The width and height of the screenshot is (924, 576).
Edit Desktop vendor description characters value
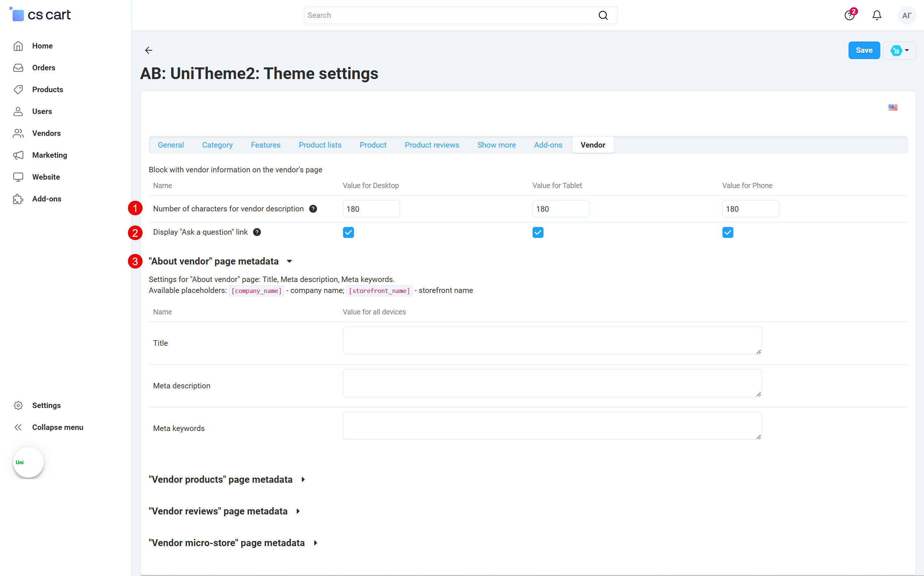pyautogui.click(x=371, y=209)
